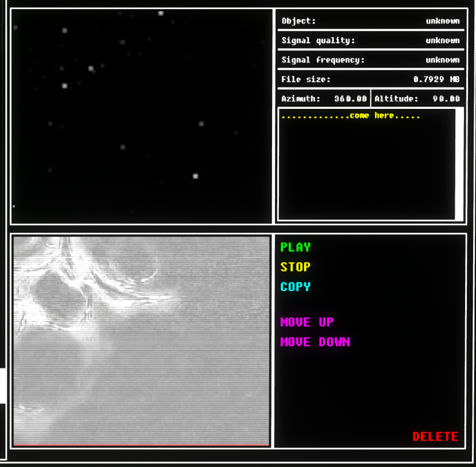Click the white block on the left screen edge
This screenshot has height=467, width=476.
pos(3,386)
